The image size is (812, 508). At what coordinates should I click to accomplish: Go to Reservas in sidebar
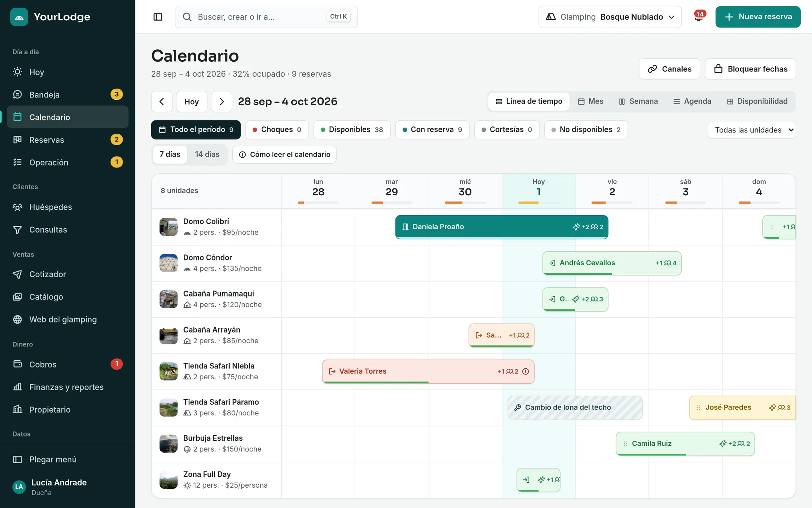(x=68, y=140)
